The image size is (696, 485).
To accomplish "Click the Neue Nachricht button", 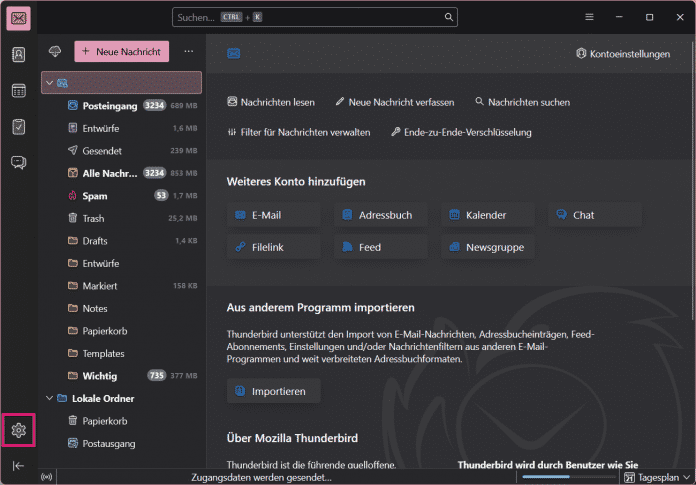I will 122,51.
